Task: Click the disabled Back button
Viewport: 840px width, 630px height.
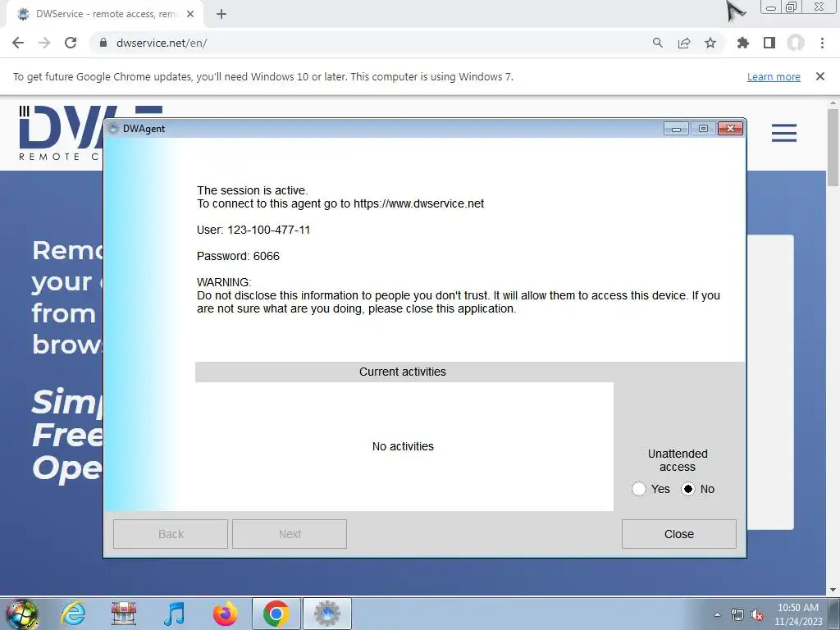Action: coord(171,534)
